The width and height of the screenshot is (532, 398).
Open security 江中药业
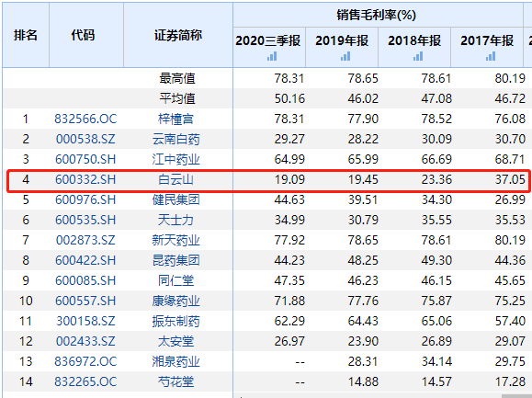176,159
